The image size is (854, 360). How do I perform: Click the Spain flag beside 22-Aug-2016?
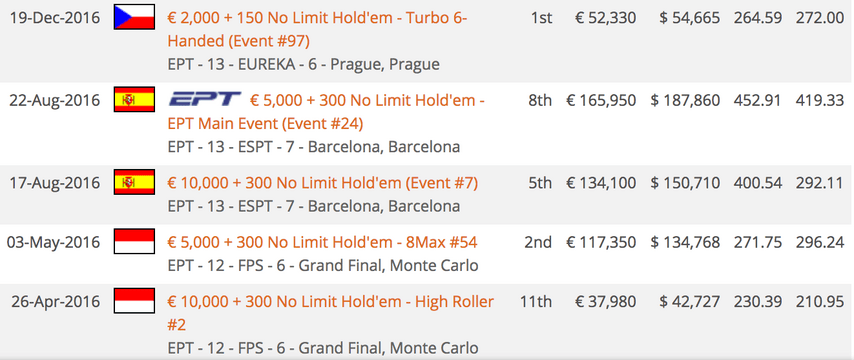(134, 100)
